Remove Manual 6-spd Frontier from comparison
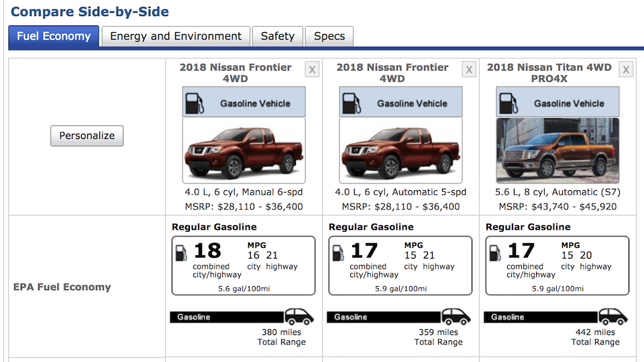This screenshot has width=644, height=362. 312,70
